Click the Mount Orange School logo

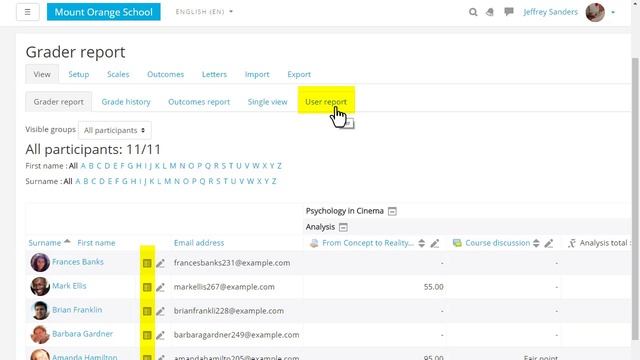pyautogui.click(x=104, y=12)
